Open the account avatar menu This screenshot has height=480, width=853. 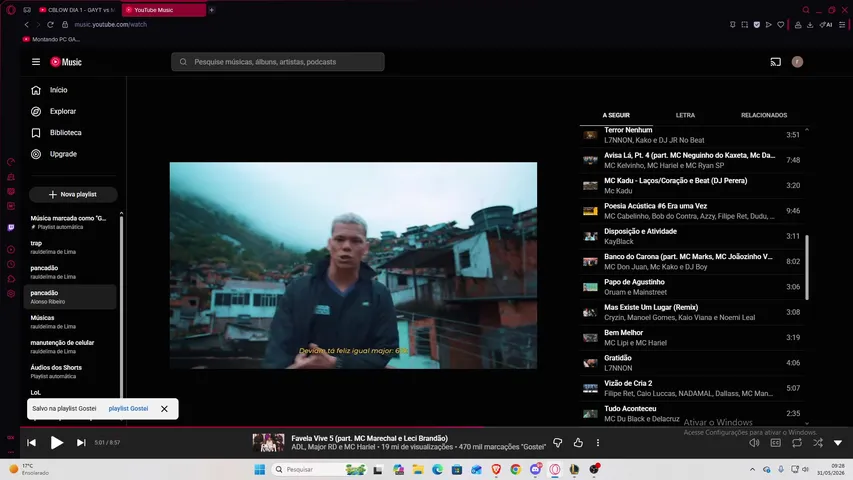click(x=798, y=62)
